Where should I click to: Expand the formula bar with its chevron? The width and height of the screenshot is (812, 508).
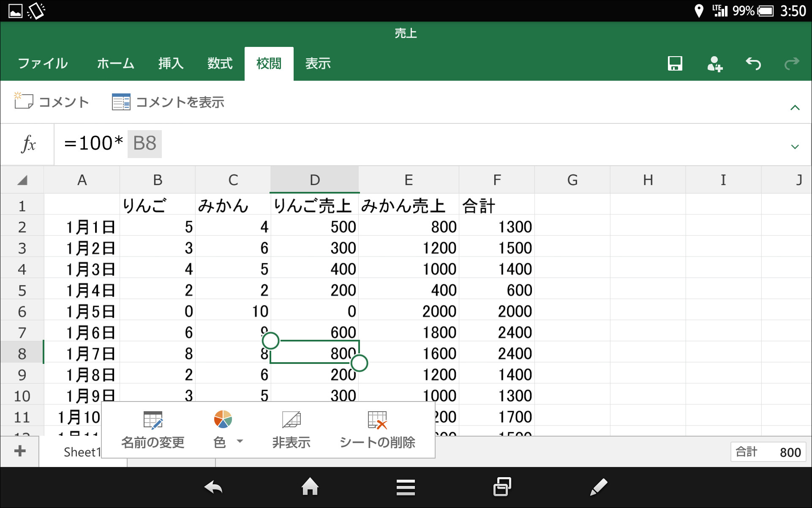coord(796,146)
